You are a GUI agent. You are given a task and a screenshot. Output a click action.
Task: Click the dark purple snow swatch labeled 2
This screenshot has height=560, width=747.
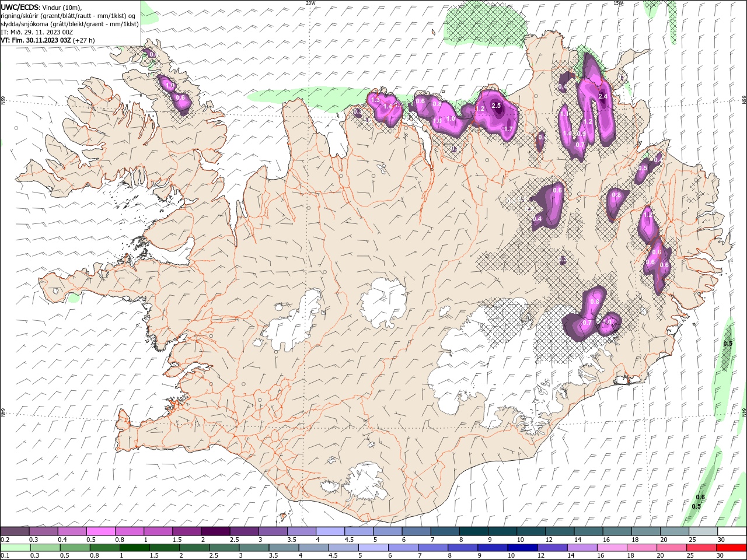[215, 531]
